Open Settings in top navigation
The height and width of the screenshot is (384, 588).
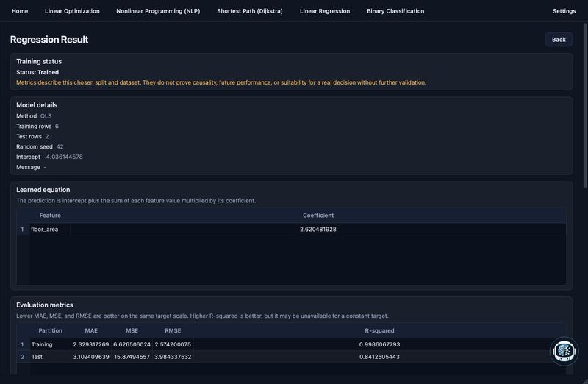point(564,11)
